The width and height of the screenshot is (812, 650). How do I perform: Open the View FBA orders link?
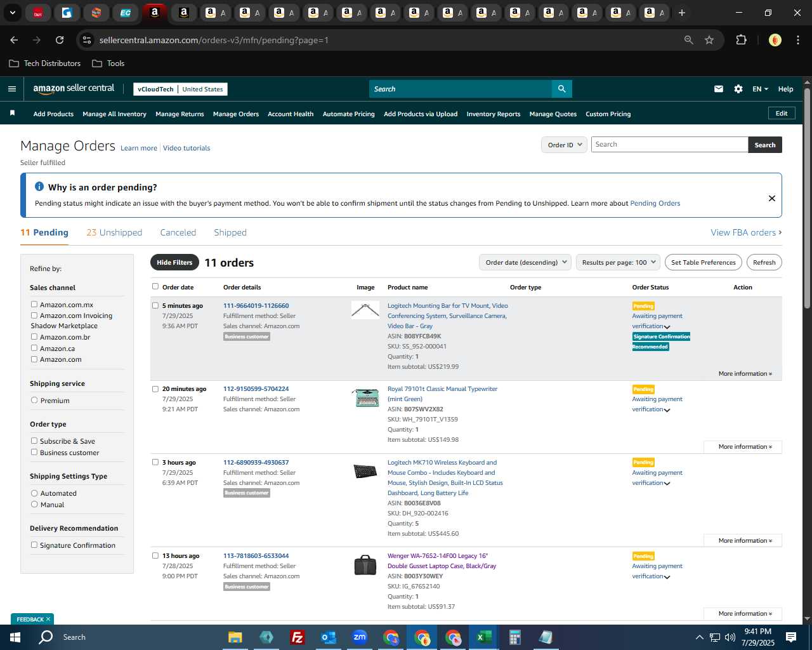tap(746, 232)
